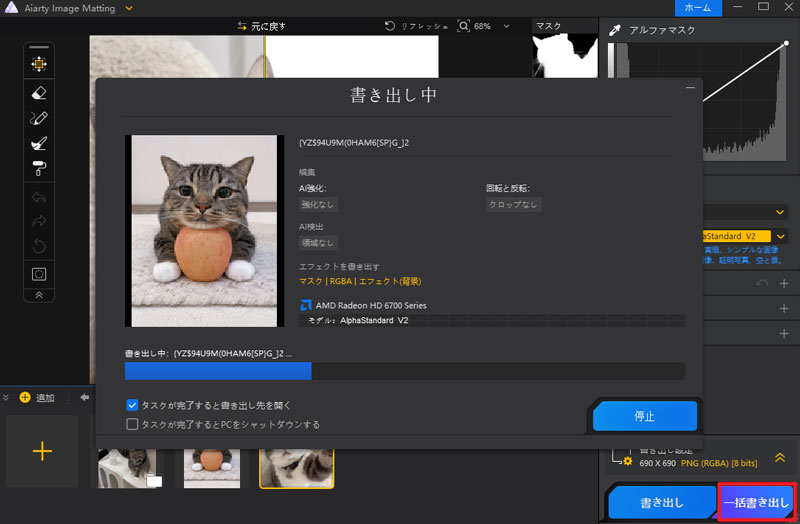Click the 領域なし tag
The image size is (800, 524).
[318, 243]
